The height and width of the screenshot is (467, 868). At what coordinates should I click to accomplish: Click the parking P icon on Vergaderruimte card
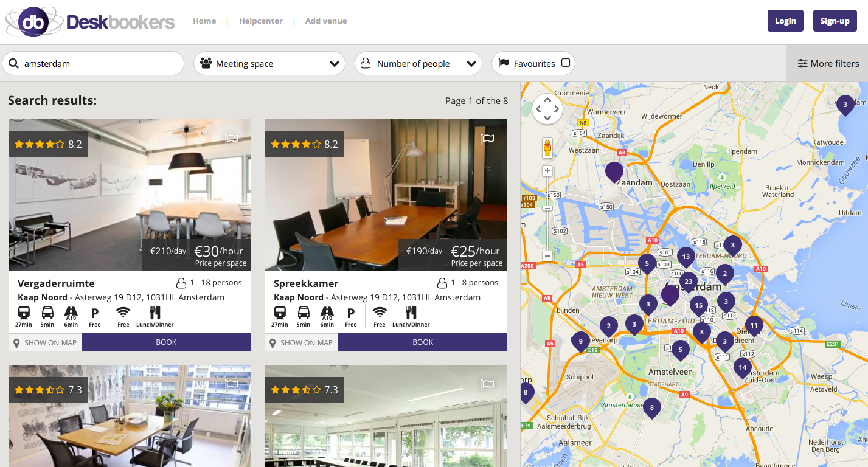[94, 313]
